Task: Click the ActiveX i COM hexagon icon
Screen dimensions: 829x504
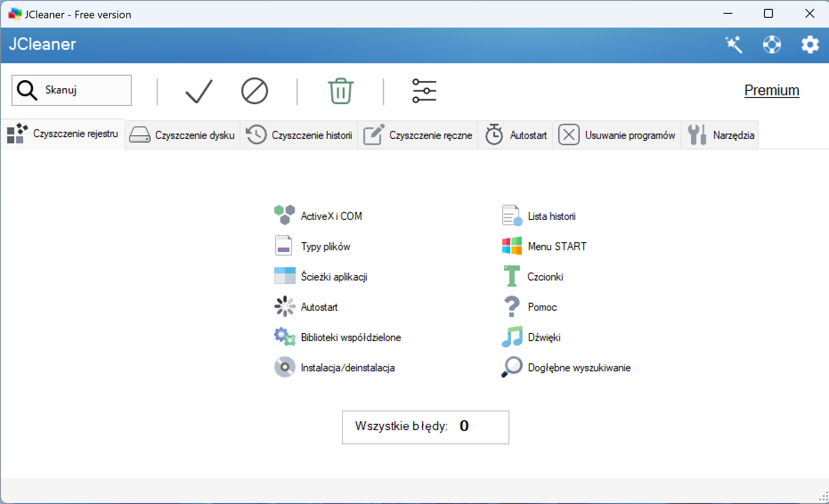Action: tap(284, 215)
